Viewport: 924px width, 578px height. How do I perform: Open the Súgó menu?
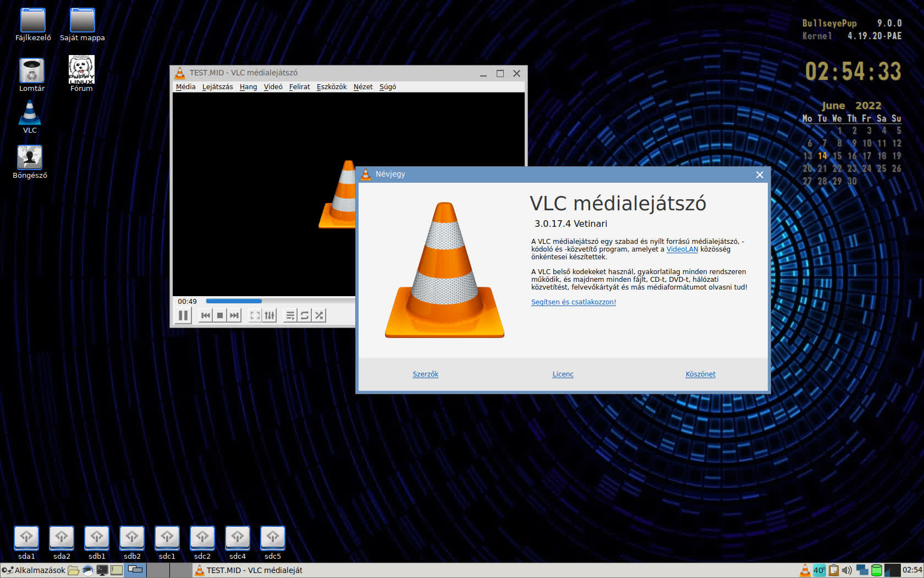pos(388,87)
